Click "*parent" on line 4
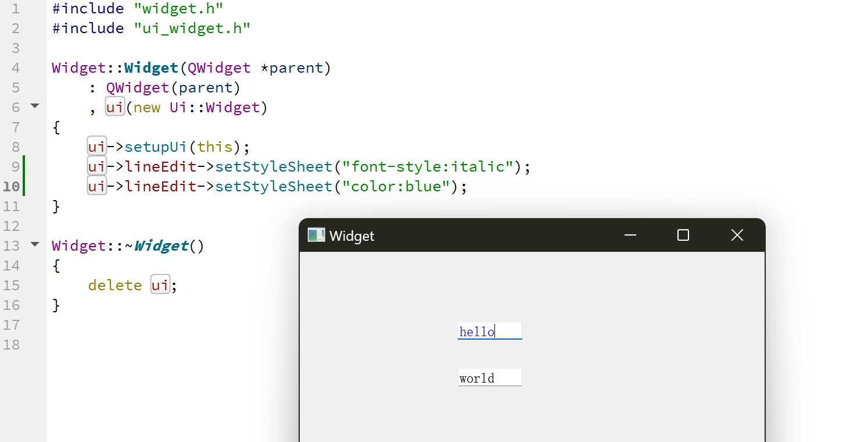The image size is (868, 442). pos(291,68)
